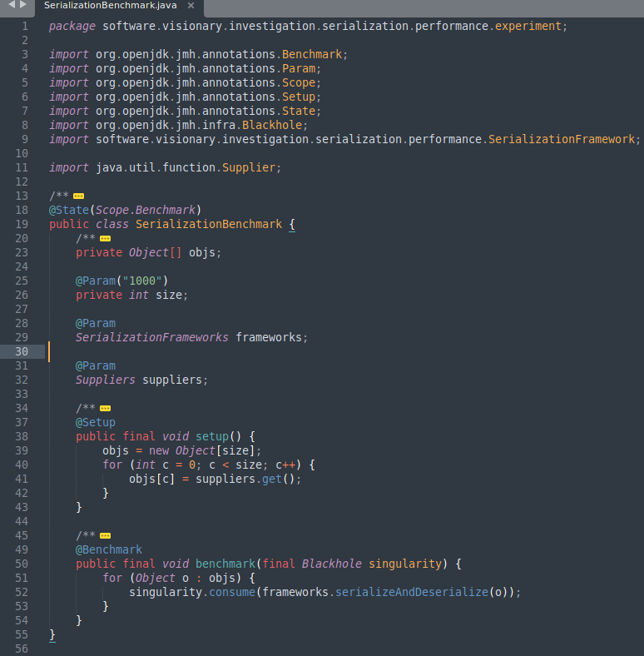Click line number 19 in the gutter
644x656 pixels.
point(22,224)
